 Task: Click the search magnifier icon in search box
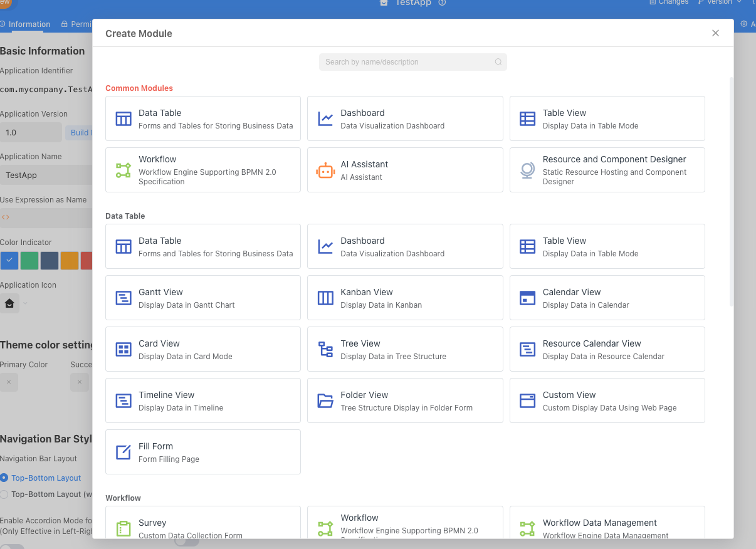tap(498, 62)
